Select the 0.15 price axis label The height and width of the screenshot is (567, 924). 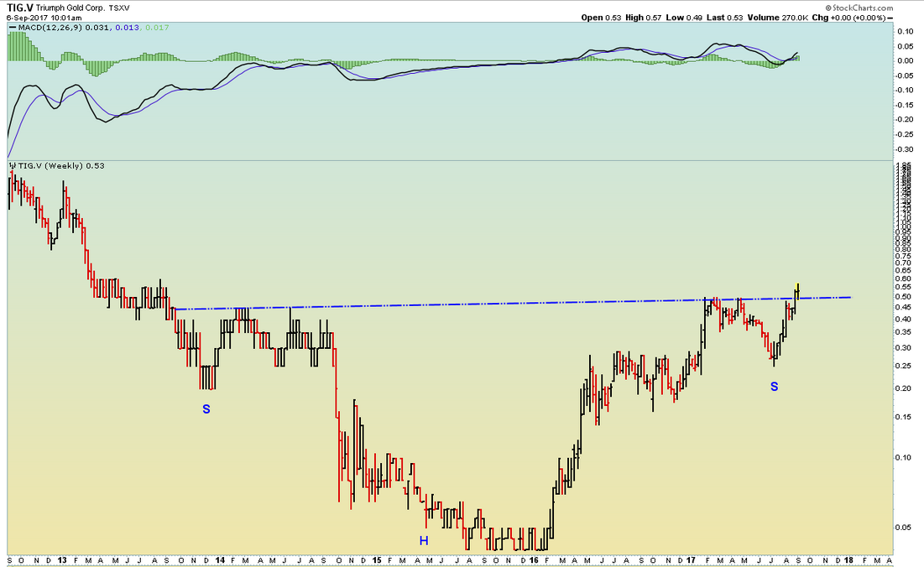point(903,418)
